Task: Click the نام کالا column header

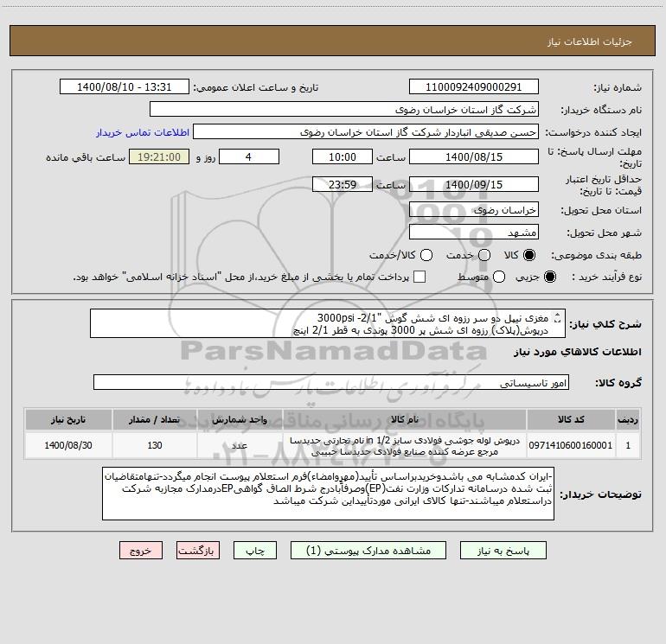Action: click(405, 419)
